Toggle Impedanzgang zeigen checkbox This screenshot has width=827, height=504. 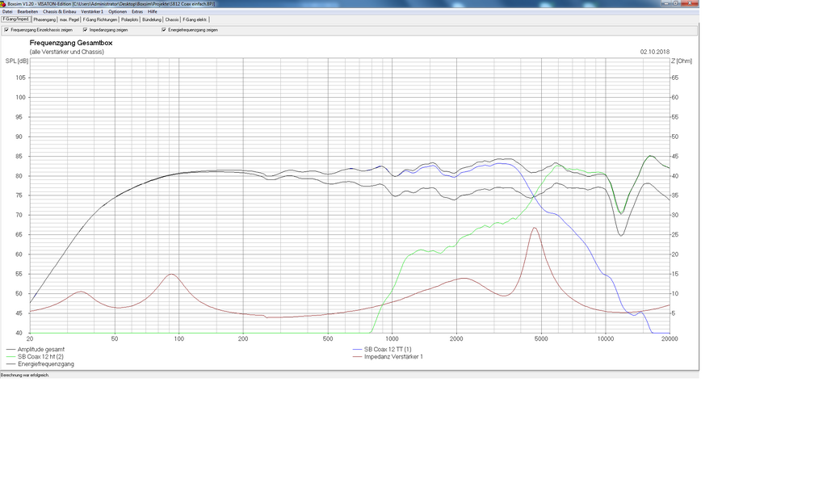pyautogui.click(x=86, y=30)
